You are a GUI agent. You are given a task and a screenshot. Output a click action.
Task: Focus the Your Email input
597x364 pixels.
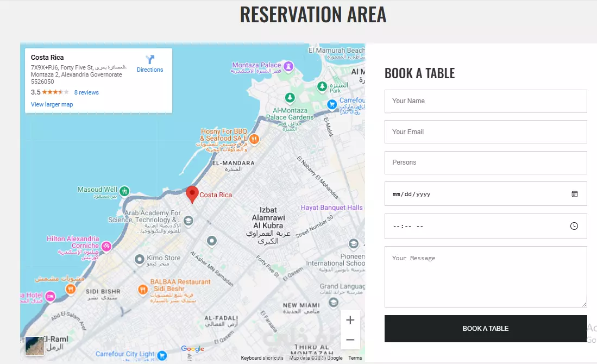[486, 131]
